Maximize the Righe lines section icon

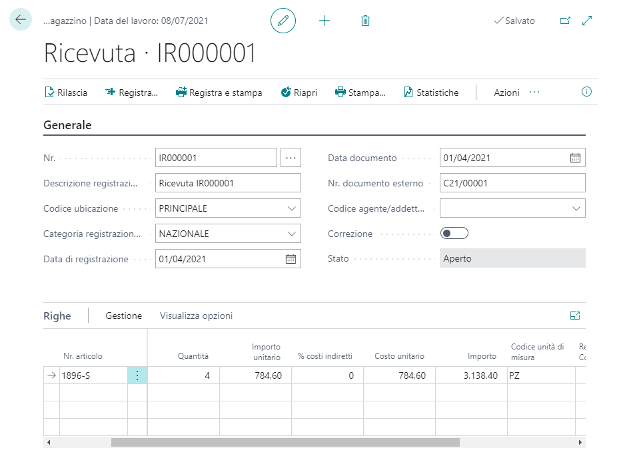point(575,316)
